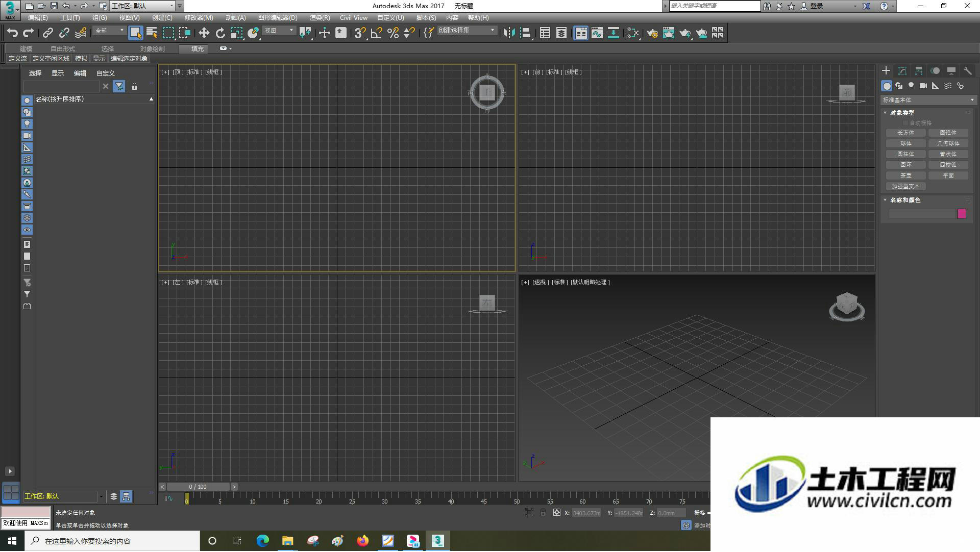980x552 pixels.
Task: Toggle Spinner Snap
Action: [409, 33]
